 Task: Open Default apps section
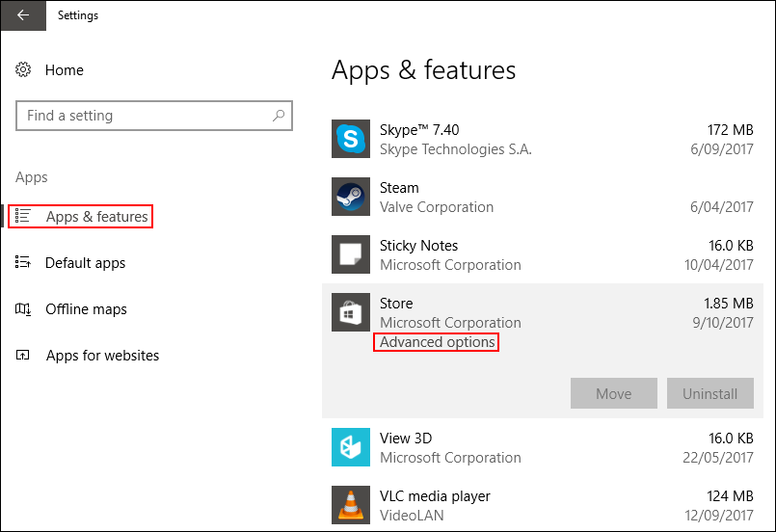pyautogui.click(x=85, y=263)
